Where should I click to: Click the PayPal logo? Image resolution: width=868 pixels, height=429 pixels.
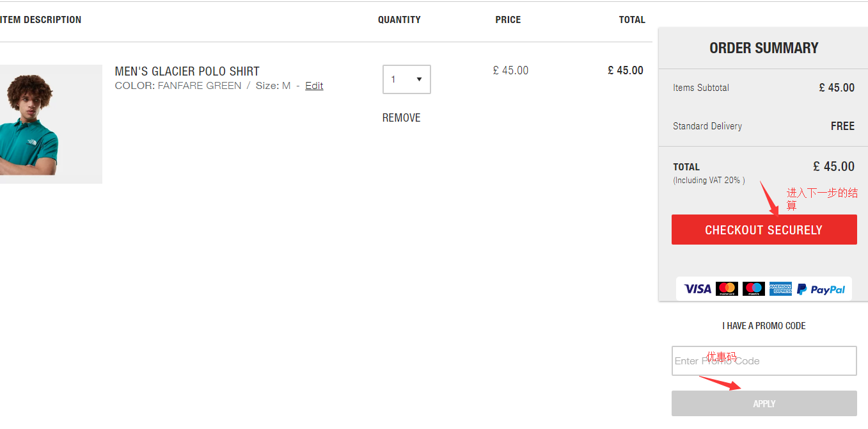(x=821, y=289)
